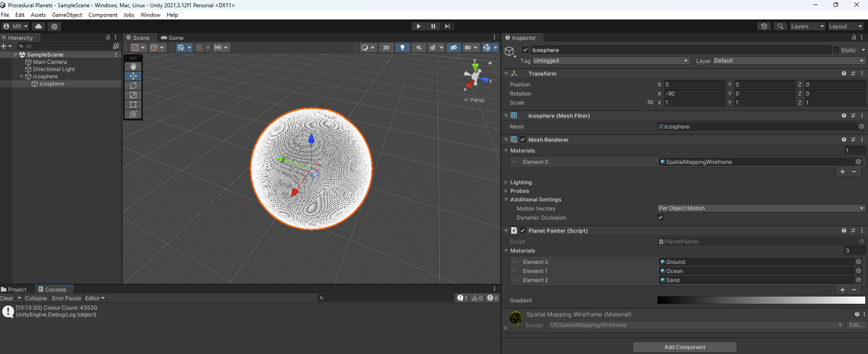Collapse the Transform component
This screenshot has height=354, width=868.
coord(506,73)
